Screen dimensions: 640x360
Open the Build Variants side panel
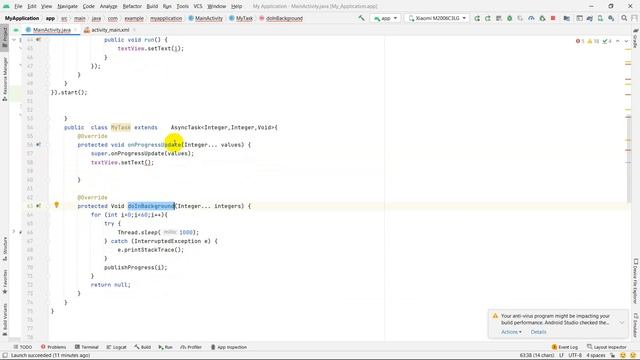tap(4, 319)
